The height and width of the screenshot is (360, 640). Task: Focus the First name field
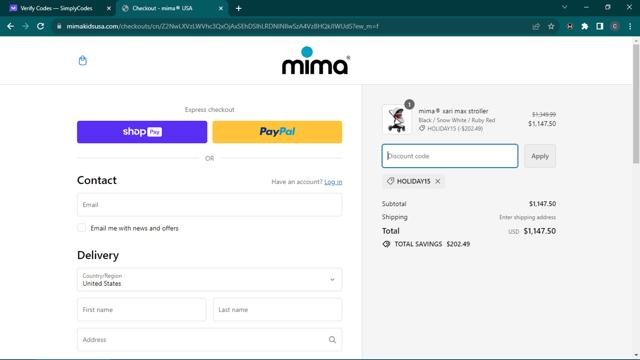click(x=142, y=310)
